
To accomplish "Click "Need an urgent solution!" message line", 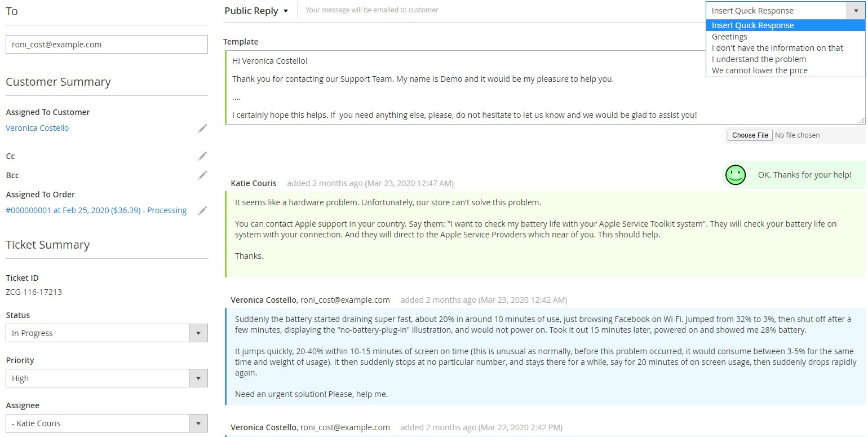I will click(x=311, y=394).
